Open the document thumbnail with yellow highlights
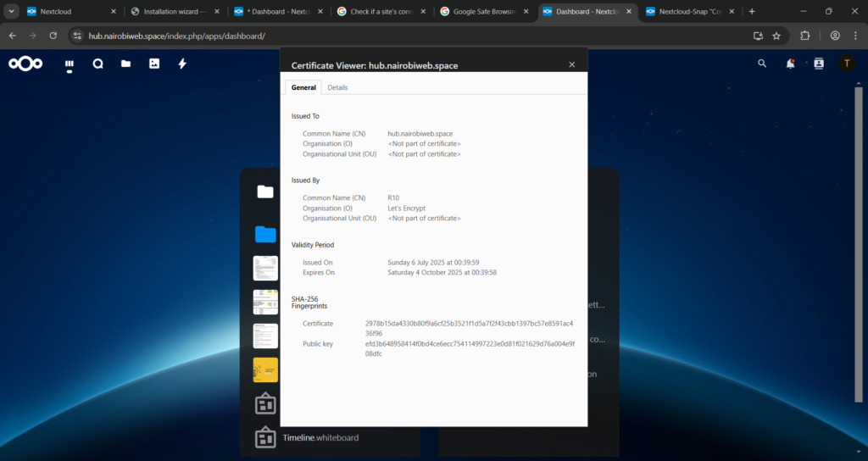Screen dimensions: 868x461 [x=265, y=303]
